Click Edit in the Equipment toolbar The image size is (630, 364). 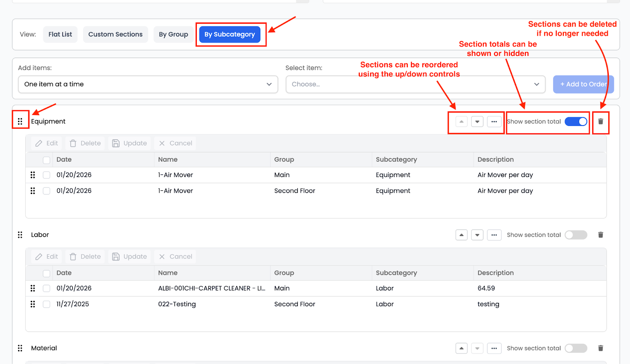(47, 143)
